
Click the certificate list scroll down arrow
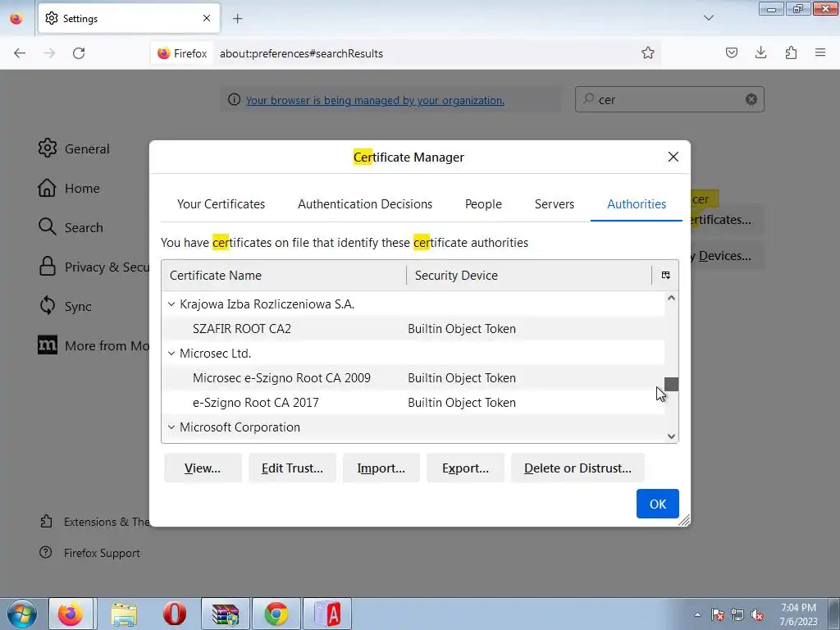click(x=671, y=436)
